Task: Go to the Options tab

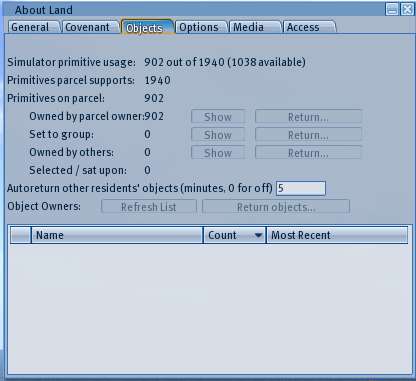Action: click(x=201, y=27)
